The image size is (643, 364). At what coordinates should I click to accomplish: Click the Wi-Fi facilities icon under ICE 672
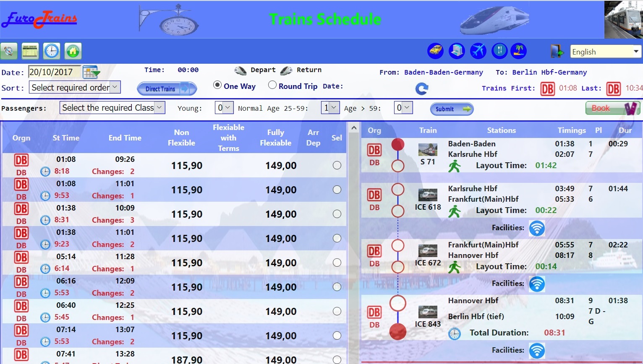pos(537,284)
